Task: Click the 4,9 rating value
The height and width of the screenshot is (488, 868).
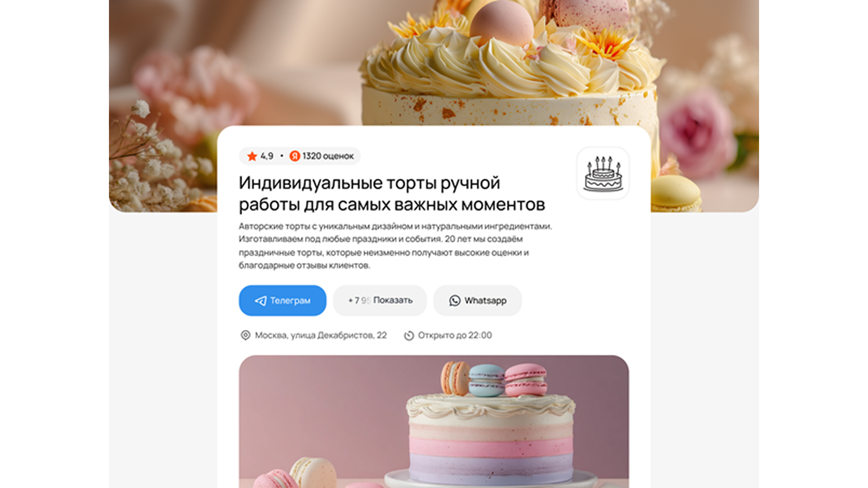Action: click(267, 156)
